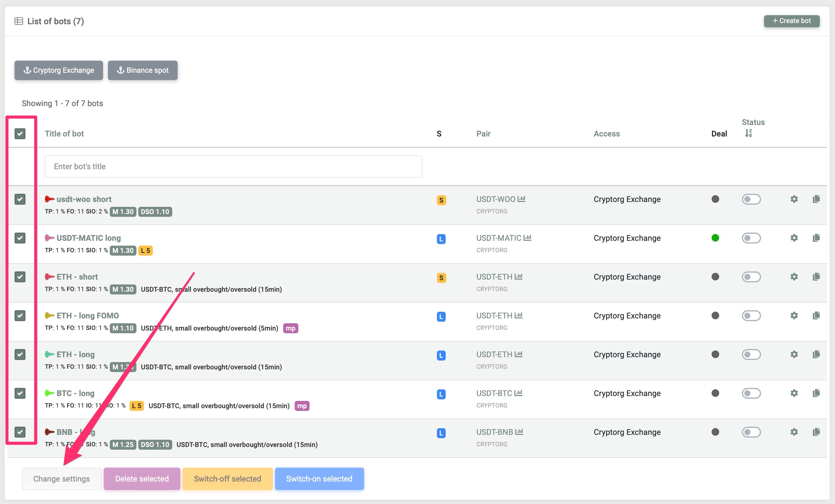Click the Status sort icon

click(x=749, y=133)
